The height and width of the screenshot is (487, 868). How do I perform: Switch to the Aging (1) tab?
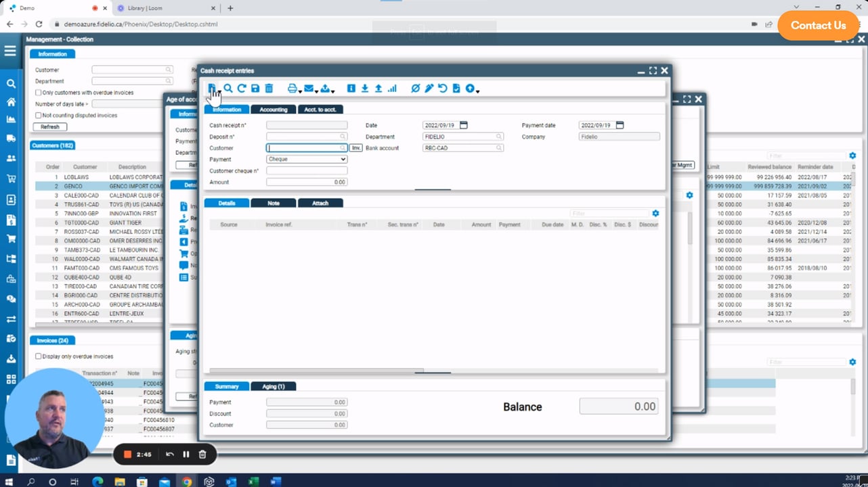coord(273,386)
